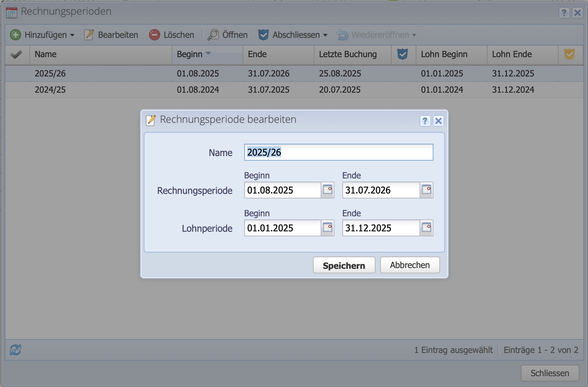Click the Hinzufügen toolbar button

pyautogui.click(x=42, y=35)
